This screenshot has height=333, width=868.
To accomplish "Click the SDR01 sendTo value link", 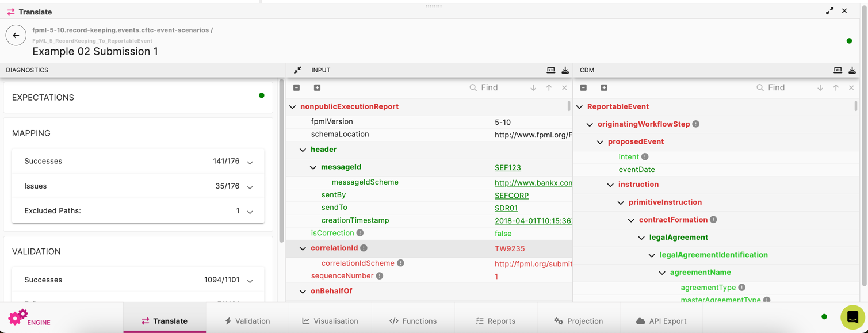I will pyautogui.click(x=506, y=208).
